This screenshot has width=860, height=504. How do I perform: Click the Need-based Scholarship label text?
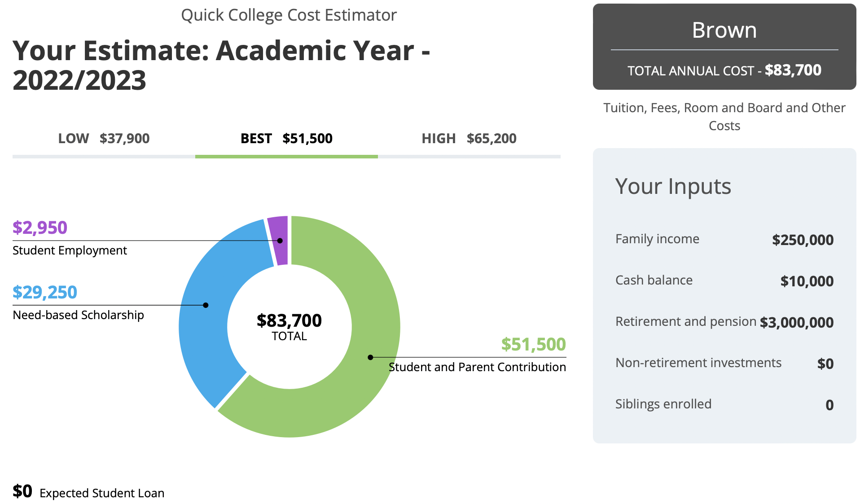pos(78,315)
